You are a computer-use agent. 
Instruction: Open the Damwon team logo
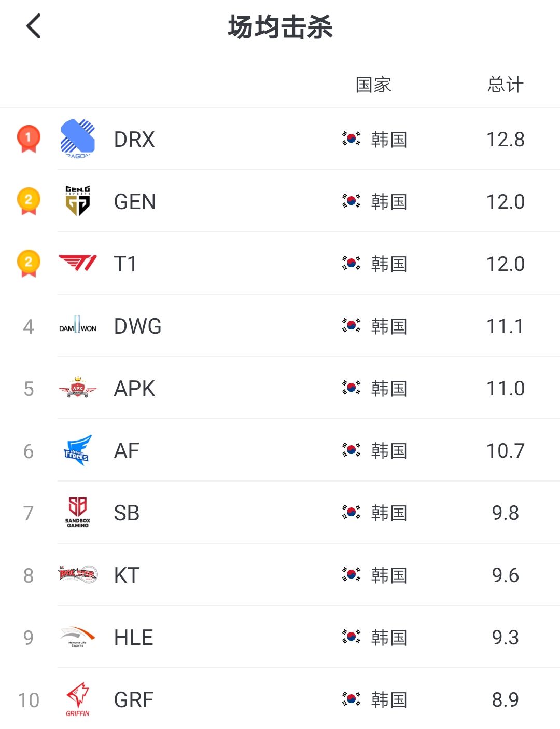pos(78,326)
